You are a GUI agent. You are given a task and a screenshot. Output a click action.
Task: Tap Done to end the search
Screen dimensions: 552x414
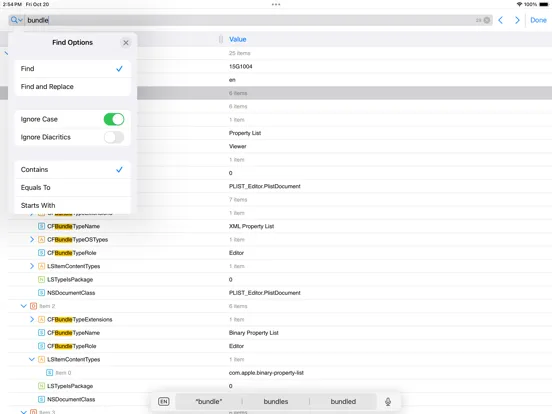pyautogui.click(x=538, y=20)
